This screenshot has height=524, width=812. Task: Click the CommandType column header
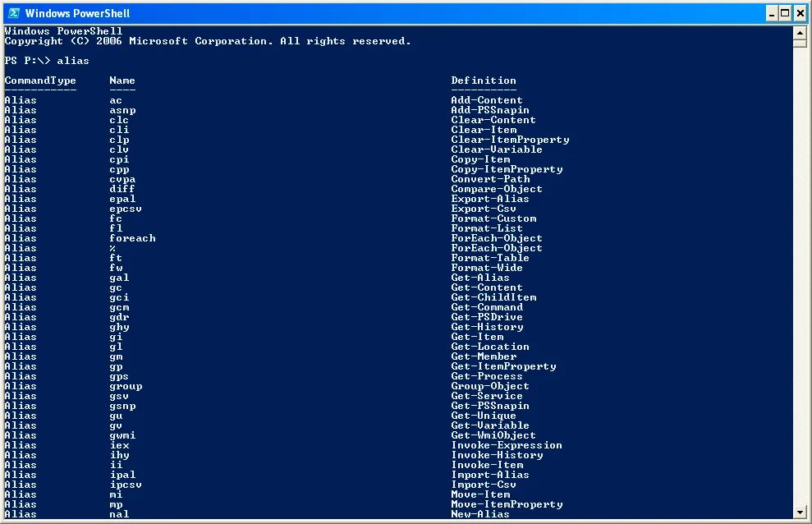(40, 80)
